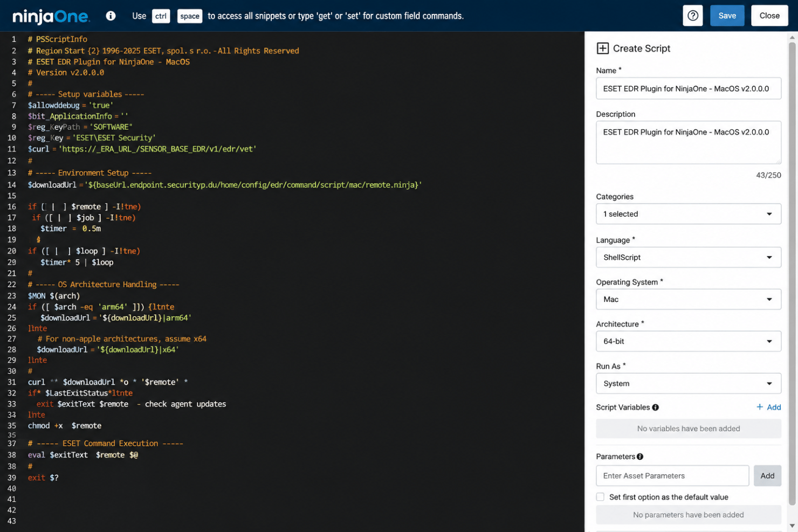The width and height of the screenshot is (798, 532).
Task: Click the '# Version v2.0.0.0' line
Action: click(66, 73)
